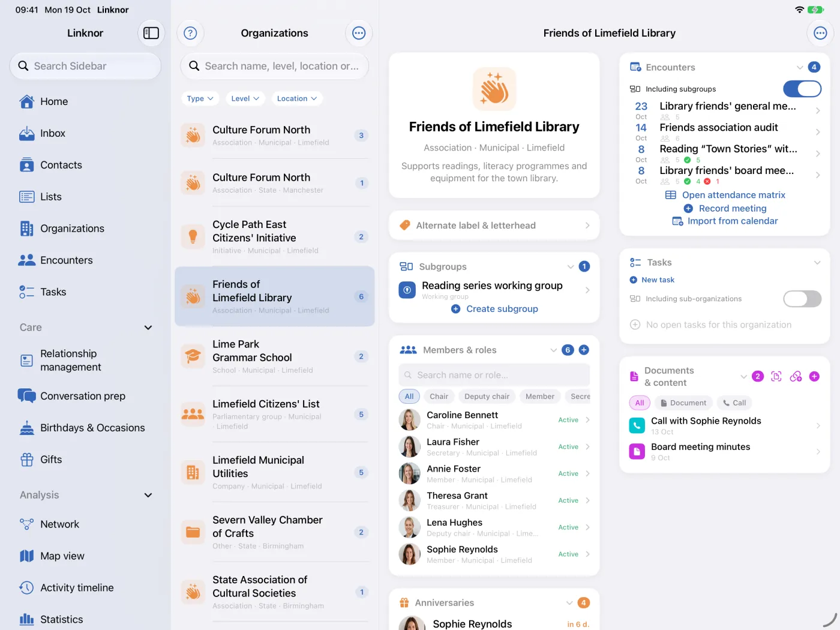
Task: Click Record meeting
Action: (725, 208)
